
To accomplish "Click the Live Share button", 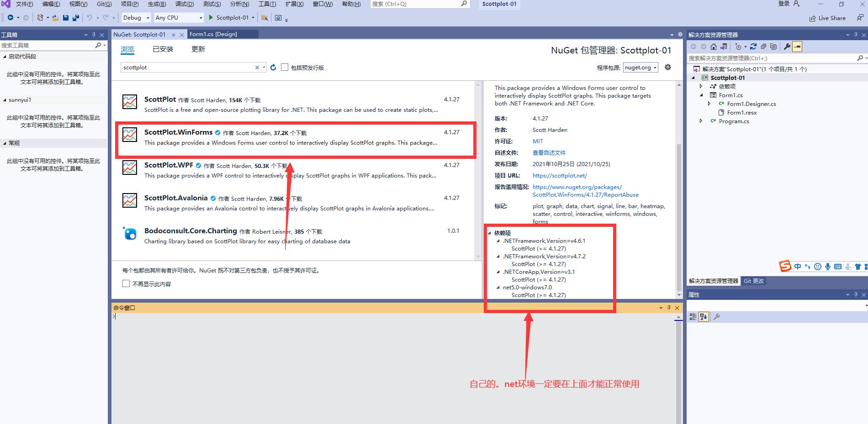I will 827,18.
